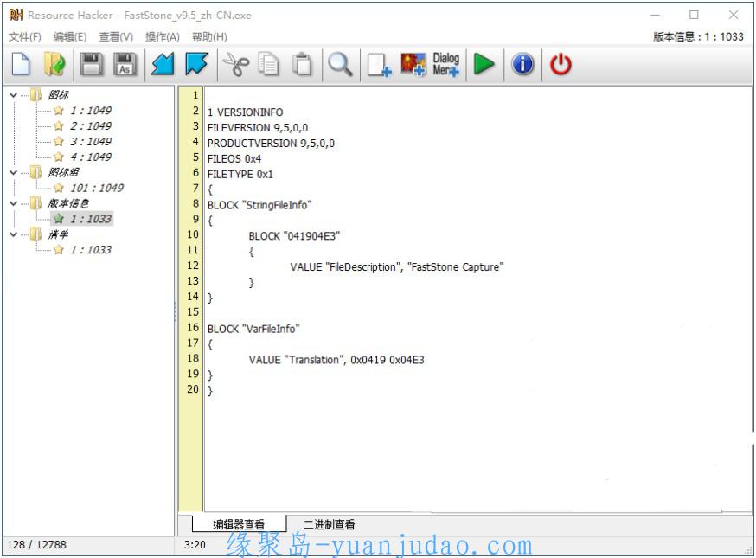Close the Resource Hacker window

pos(734,15)
